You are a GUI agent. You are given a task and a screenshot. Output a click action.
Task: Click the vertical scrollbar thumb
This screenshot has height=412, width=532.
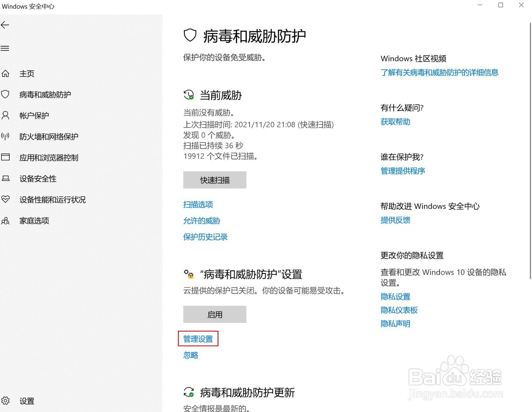pos(530,151)
